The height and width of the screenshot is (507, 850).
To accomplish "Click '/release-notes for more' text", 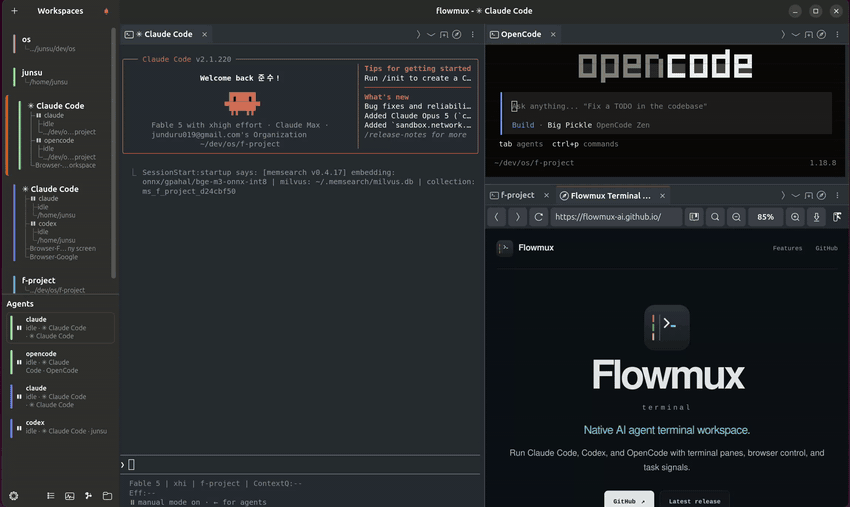I will pos(415,134).
